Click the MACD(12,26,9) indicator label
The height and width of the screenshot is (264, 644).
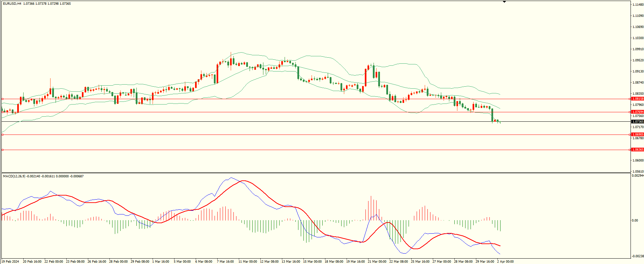click(14, 176)
